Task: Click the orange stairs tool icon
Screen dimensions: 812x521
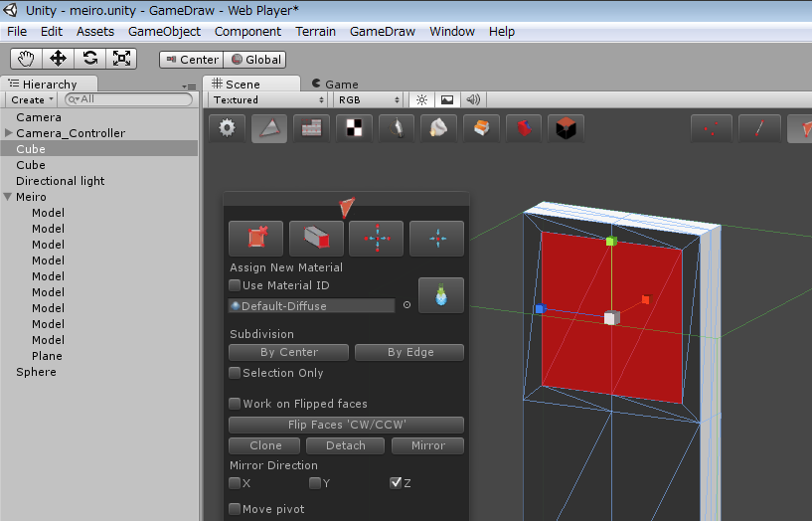Action: (481, 128)
